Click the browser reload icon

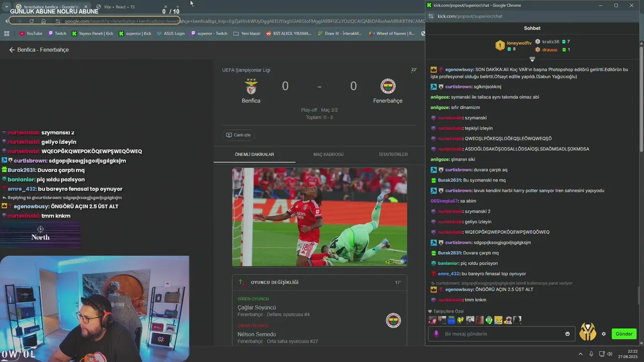pyautogui.click(x=31, y=21)
